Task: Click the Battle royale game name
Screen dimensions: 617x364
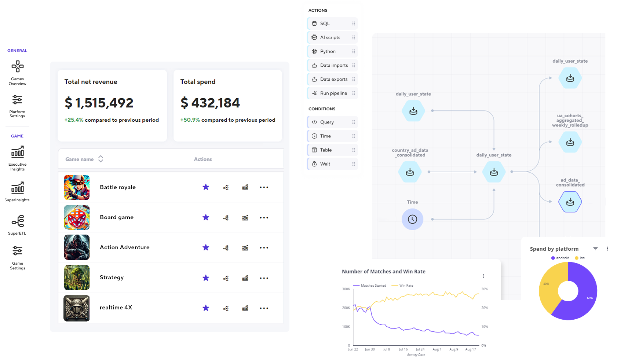Action: click(x=118, y=187)
